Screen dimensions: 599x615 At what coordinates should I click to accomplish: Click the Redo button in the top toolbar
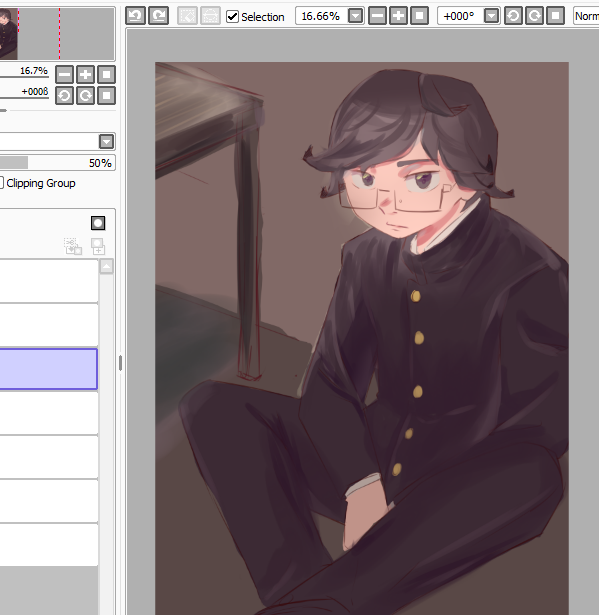158,16
